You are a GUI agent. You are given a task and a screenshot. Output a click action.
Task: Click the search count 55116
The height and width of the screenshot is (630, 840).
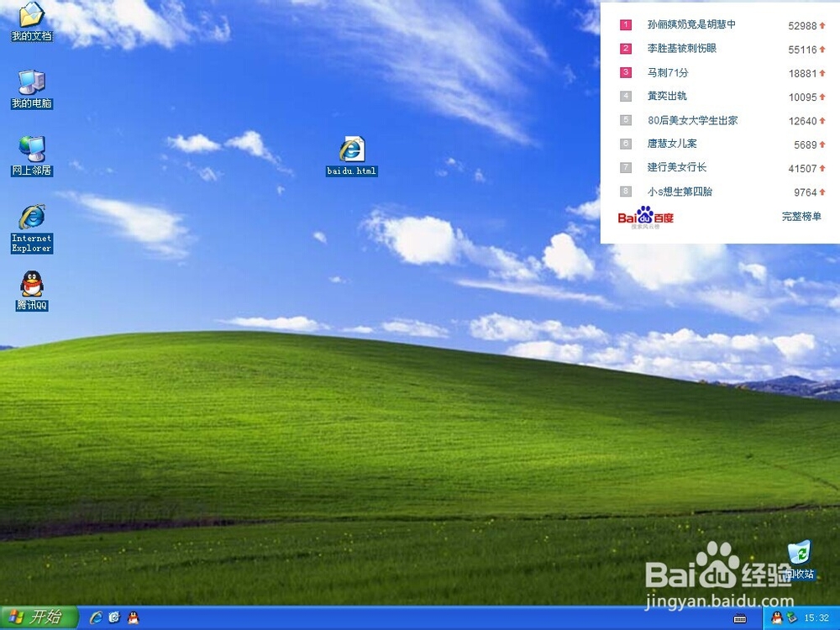tap(802, 50)
